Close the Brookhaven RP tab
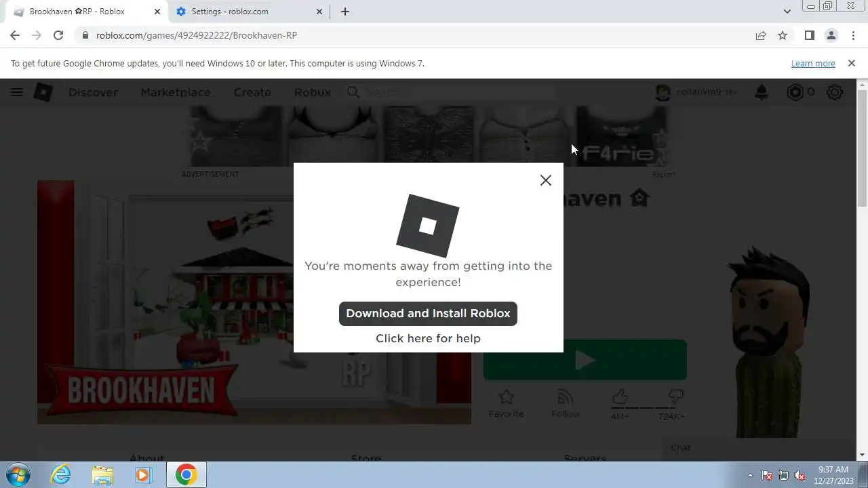The height and width of the screenshot is (488, 868). [x=157, y=12]
